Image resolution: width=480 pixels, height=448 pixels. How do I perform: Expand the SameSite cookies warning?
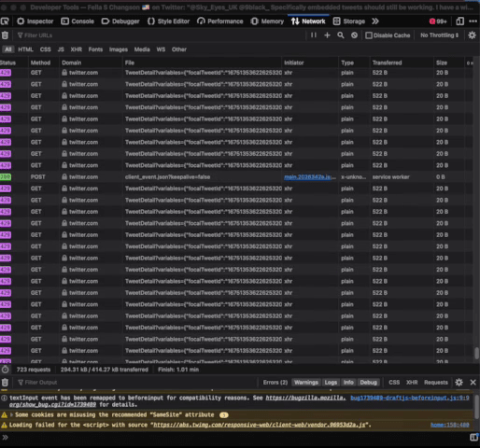[x=12, y=414]
